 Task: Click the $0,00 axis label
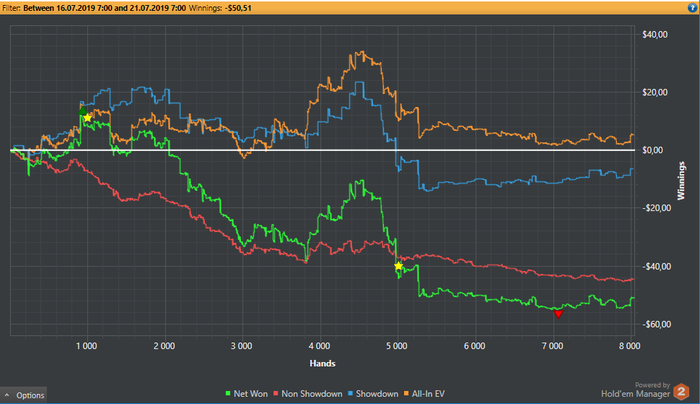653,150
